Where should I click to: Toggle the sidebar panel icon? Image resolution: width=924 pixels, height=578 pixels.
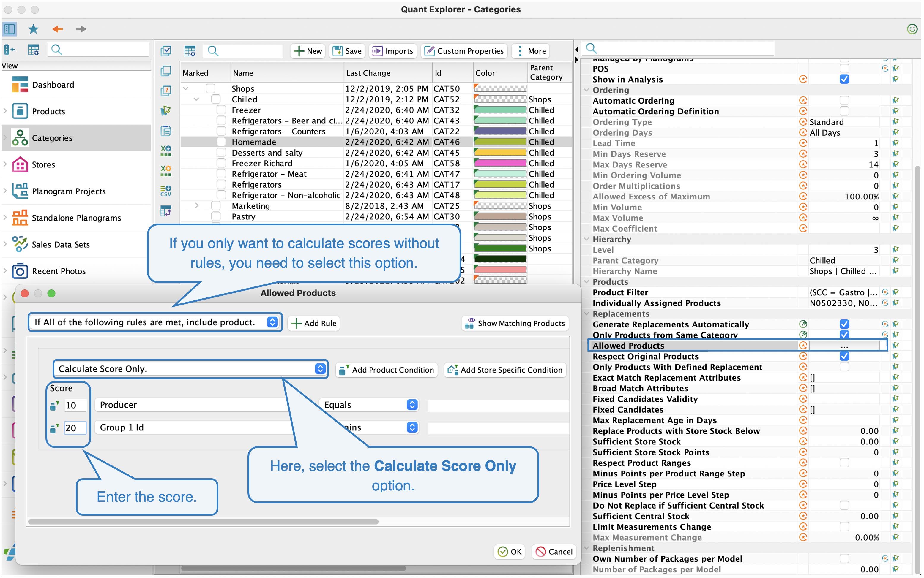pos(9,29)
